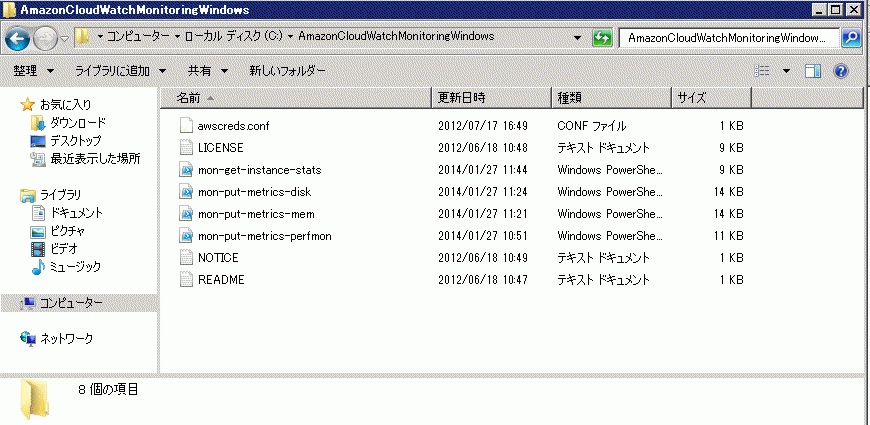Open ダウンロード in favorites

pos(78,123)
